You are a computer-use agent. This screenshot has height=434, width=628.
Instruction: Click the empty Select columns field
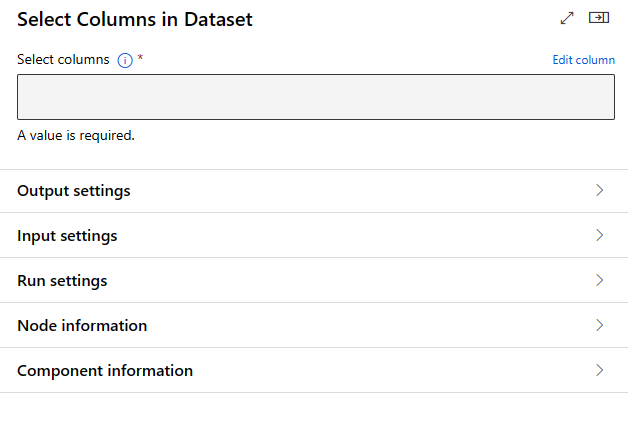pos(315,97)
